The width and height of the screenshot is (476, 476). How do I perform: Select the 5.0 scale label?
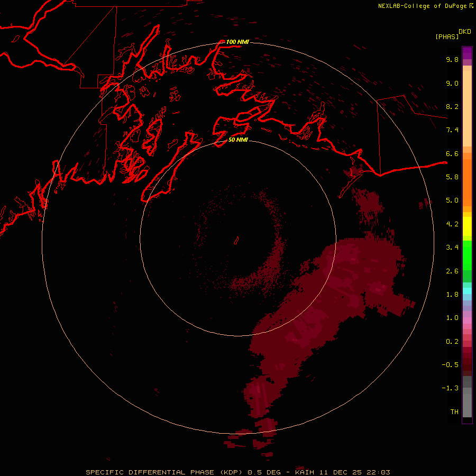(452, 200)
